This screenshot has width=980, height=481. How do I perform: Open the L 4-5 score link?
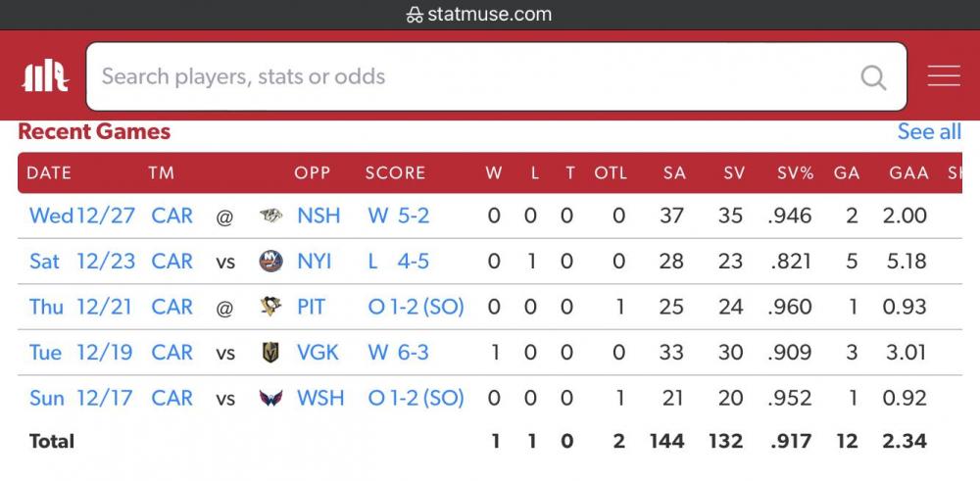point(399,262)
